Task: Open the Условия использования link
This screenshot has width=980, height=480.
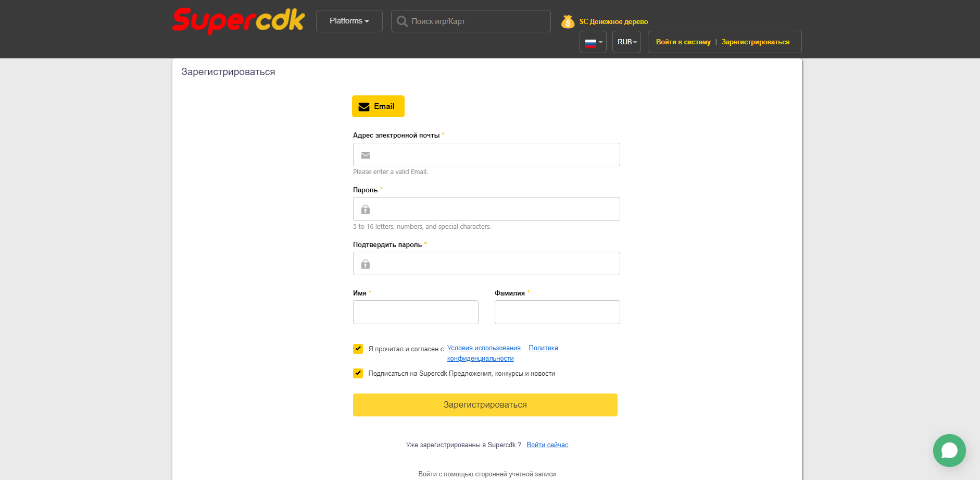Action: 484,348
